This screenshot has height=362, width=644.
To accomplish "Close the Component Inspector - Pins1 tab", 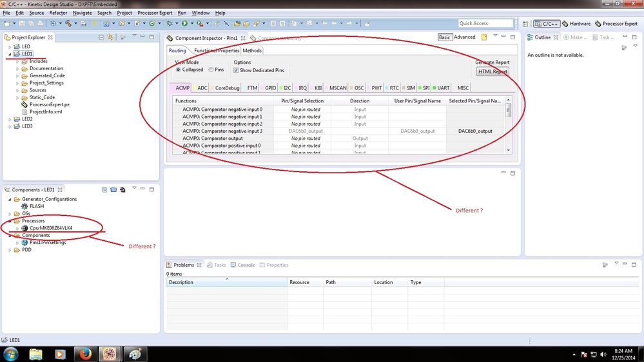I will 243,38.
